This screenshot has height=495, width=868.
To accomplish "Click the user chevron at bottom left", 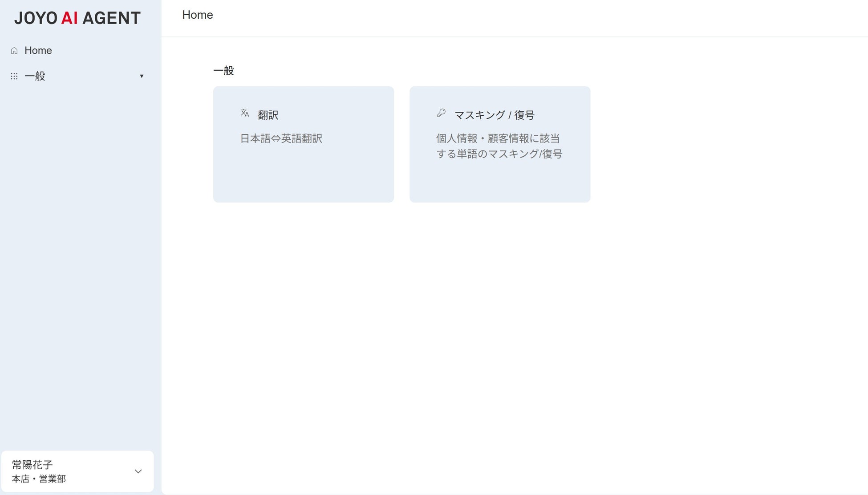I will coord(138,471).
